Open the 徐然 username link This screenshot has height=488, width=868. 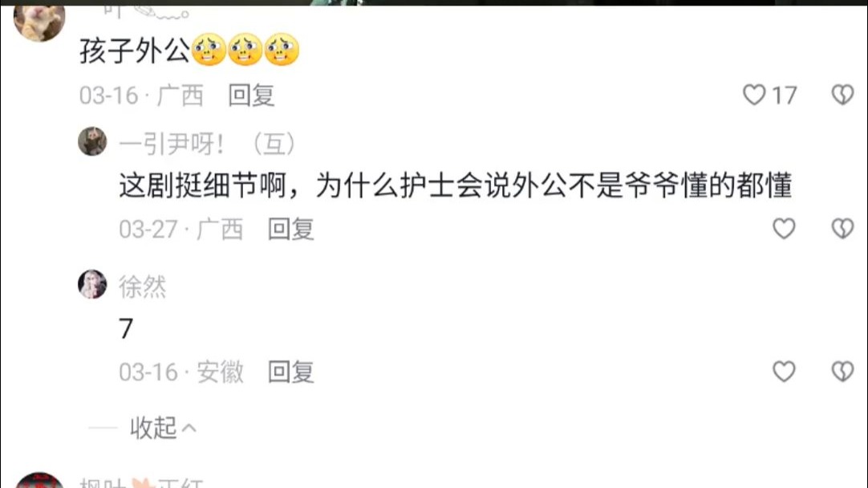point(142,287)
